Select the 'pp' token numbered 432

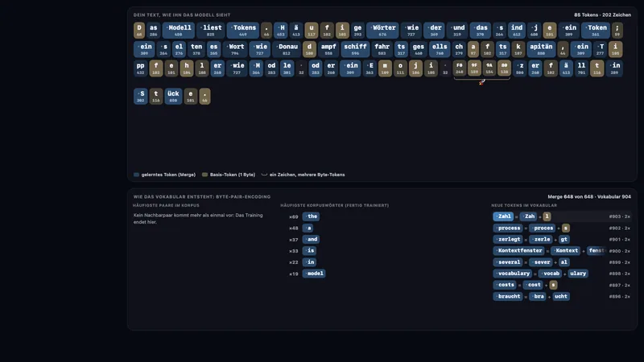coord(140,68)
